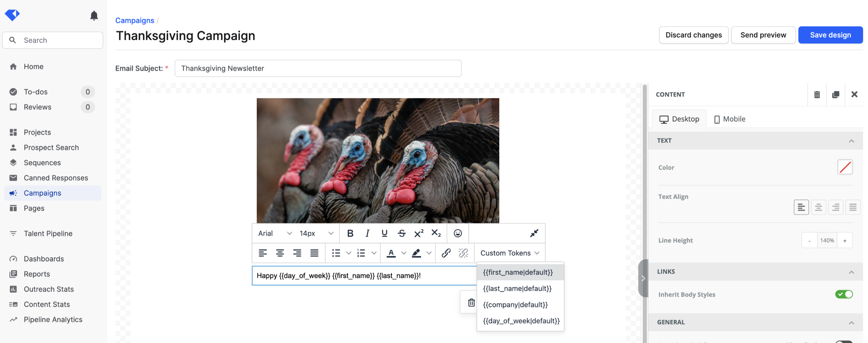868x343 pixels.
Task: Apply superscript formatting
Action: 419,233
